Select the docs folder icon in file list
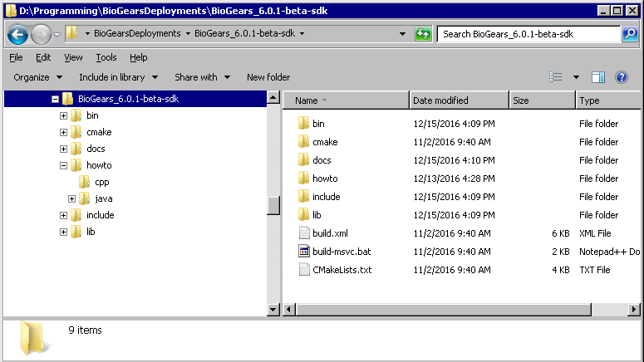 coord(303,159)
